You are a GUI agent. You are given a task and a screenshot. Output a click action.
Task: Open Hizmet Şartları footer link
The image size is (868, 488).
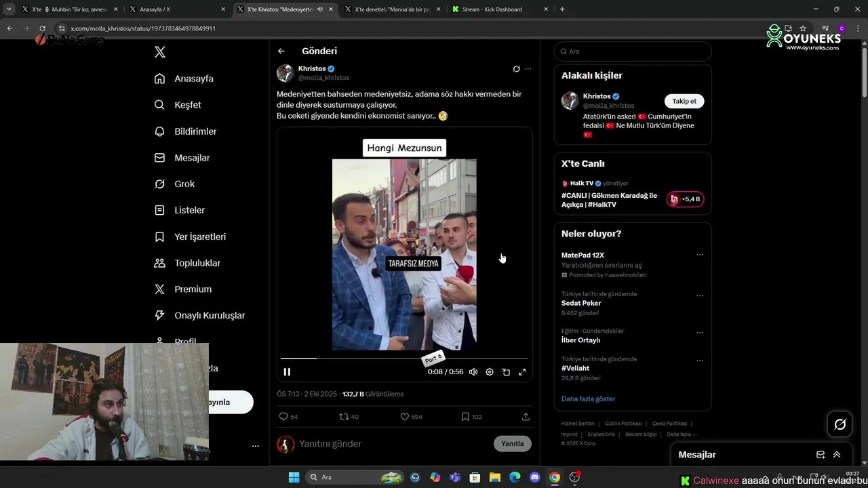coord(578,424)
